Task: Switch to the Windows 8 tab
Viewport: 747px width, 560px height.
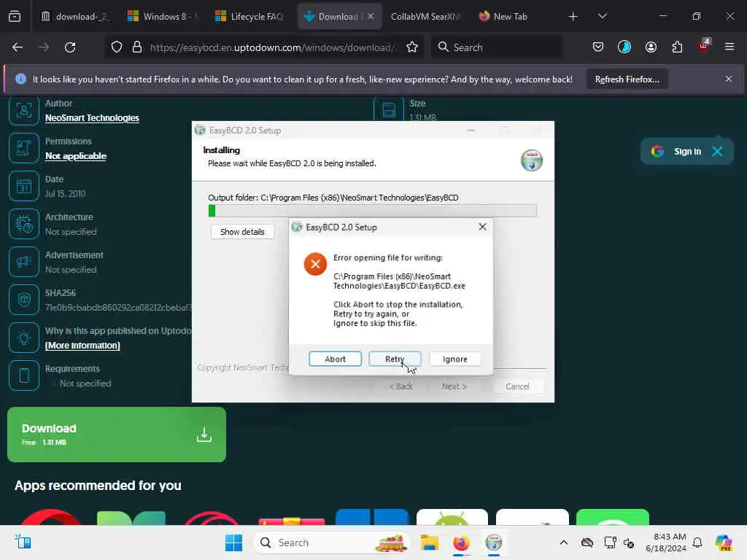Action: point(163,17)
